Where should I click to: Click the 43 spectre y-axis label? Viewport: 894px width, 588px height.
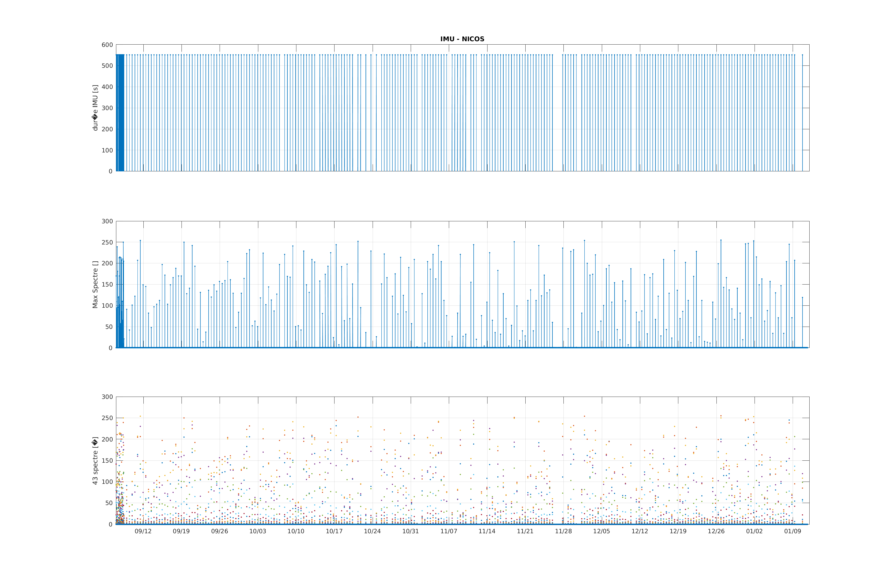(95, 460)
